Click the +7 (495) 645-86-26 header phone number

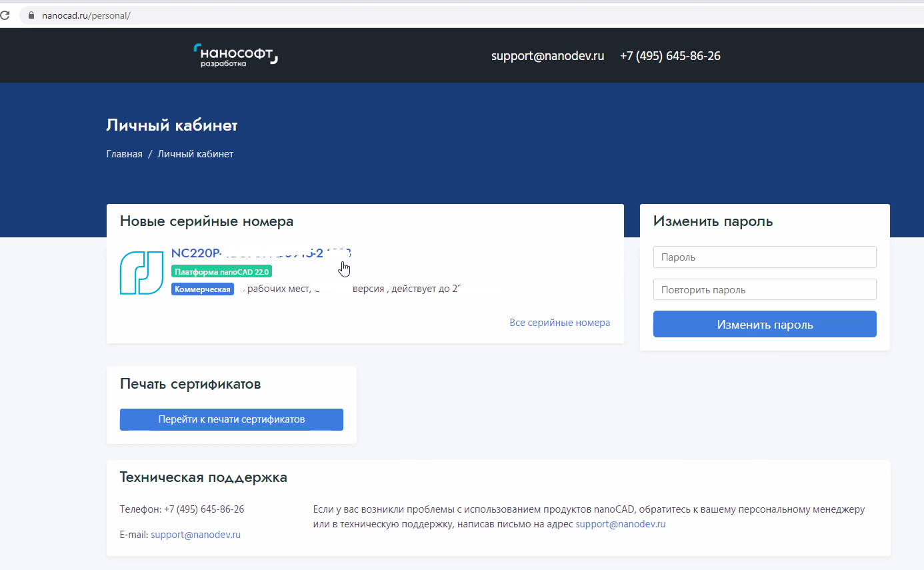click(670, 56)
